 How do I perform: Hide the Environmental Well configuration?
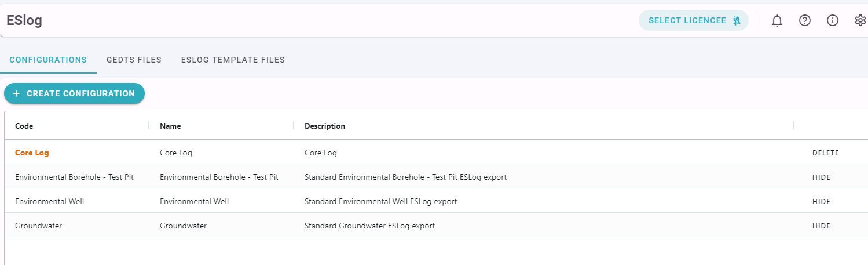coord(821,202)
